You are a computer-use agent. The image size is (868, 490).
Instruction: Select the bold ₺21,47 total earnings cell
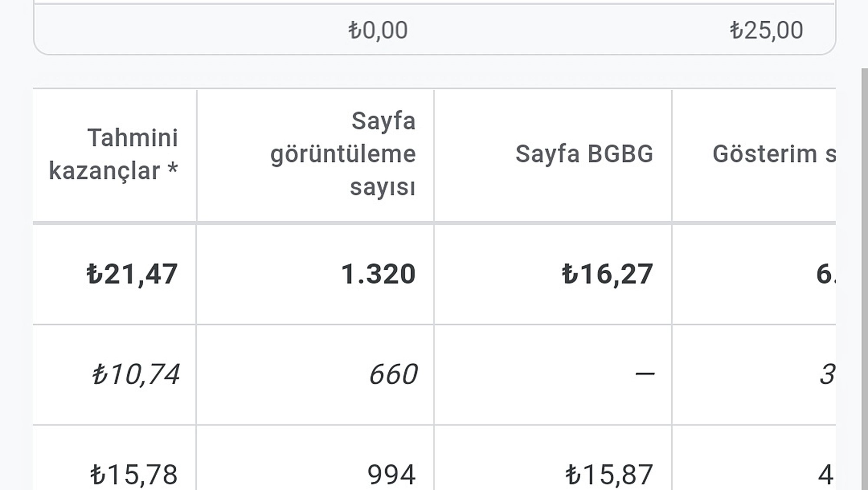click(x=132, y=274)
